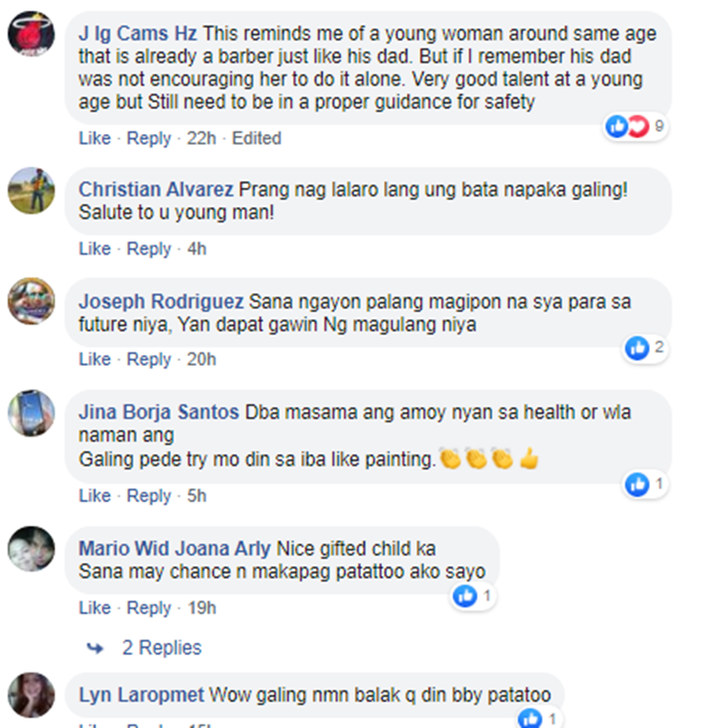
Task: Open Christian Alvarez profile avatar
Action: click(31, 191)
